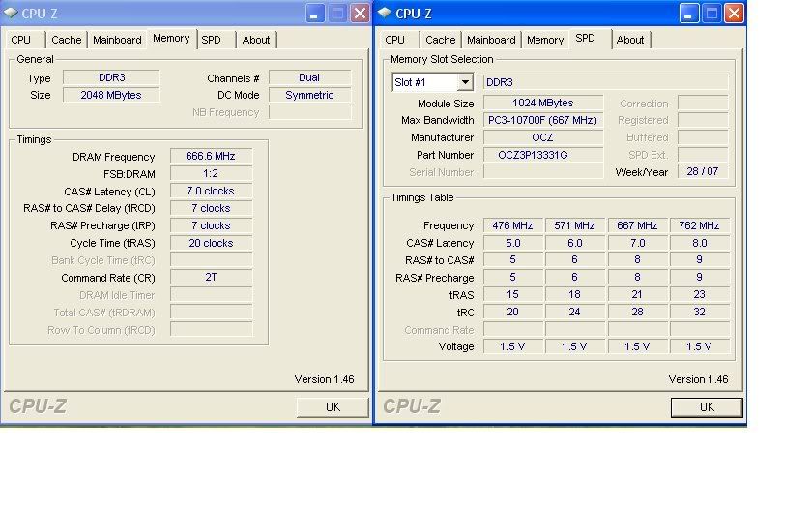Click the 28 / 07 Week/Year value
812x508 pixels.
[x=703, y=171]
